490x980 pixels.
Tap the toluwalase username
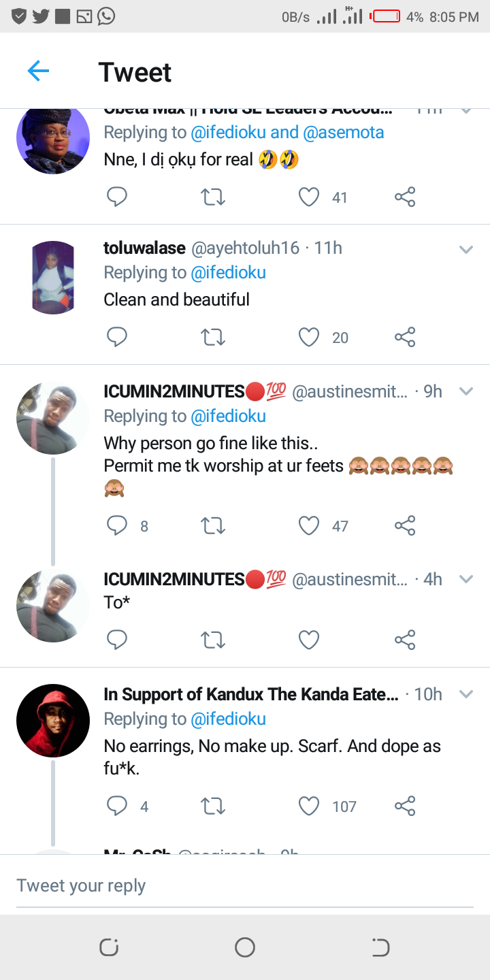(144, 248)
